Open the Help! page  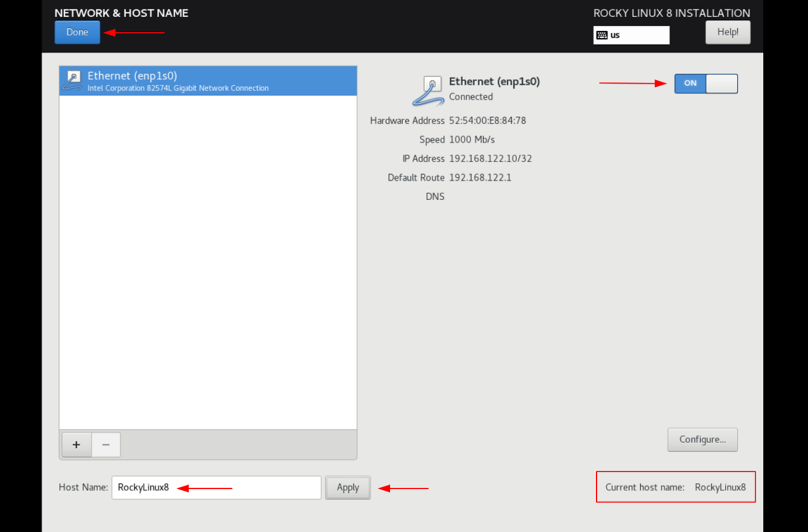point(728,32)
